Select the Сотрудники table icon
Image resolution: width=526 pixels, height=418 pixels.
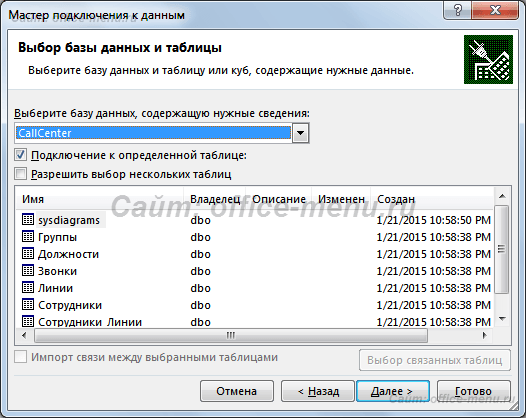28,305
